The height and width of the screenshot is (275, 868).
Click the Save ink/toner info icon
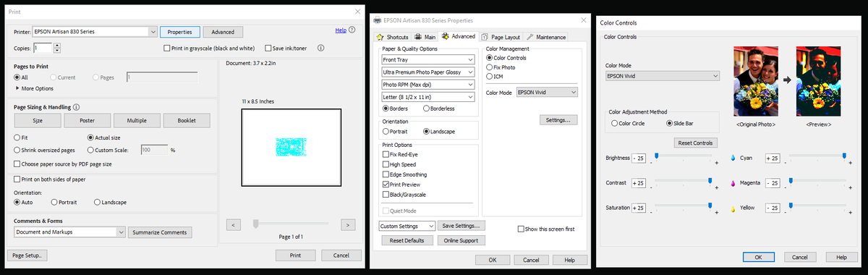(x=320, y=48)
